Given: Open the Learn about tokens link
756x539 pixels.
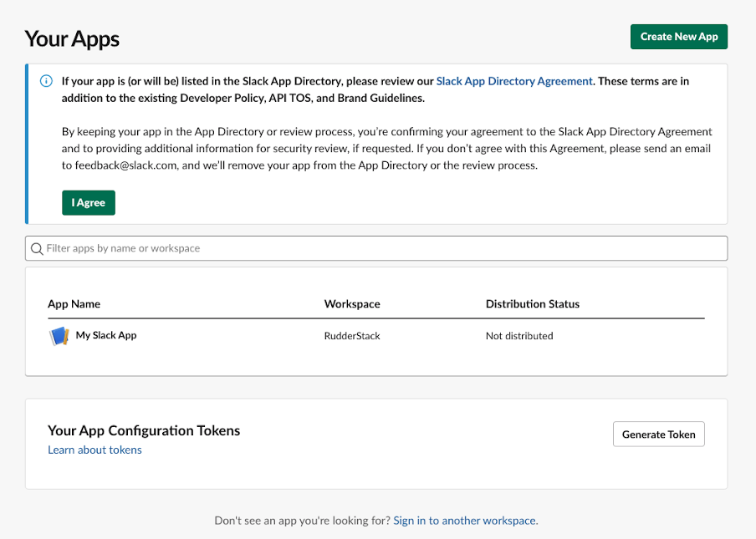Looking at the screenshot, I should (94, 450).
